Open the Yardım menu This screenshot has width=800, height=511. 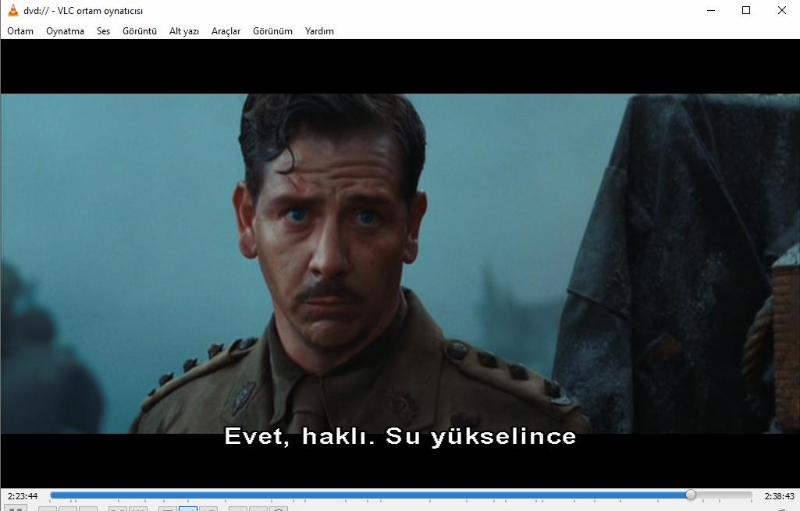(x=319, y=31)
